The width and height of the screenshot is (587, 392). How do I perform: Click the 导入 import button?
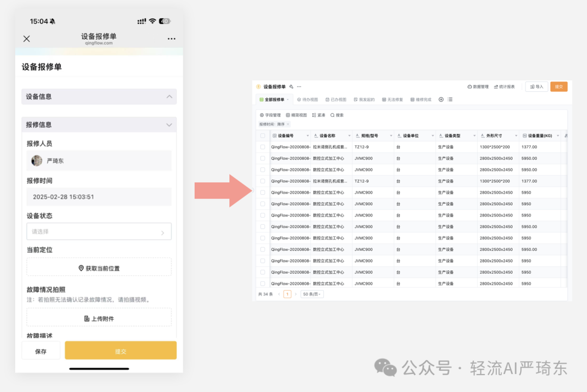coord(537,87)
